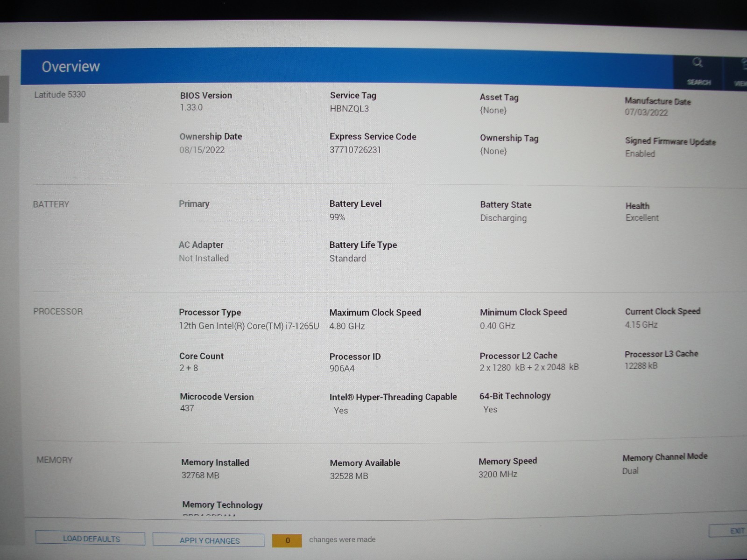
Task: Select battery Health value Excellent
Action: point(642,218)
